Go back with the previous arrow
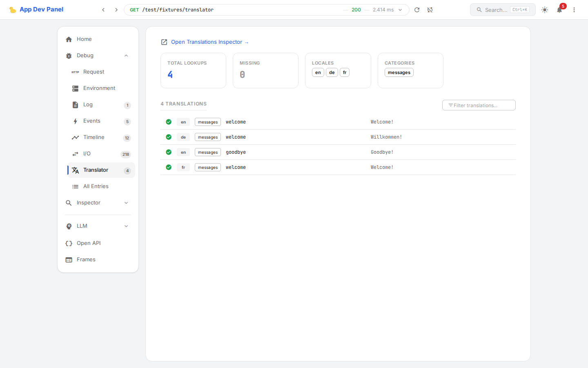This screenshot has width=588, height=368. point(103,10)
